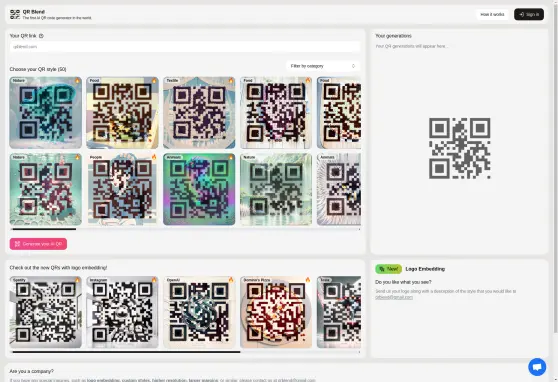Click the fire icon on the Spotify QR
The image size is (558, 382).
tap(77, 280)
